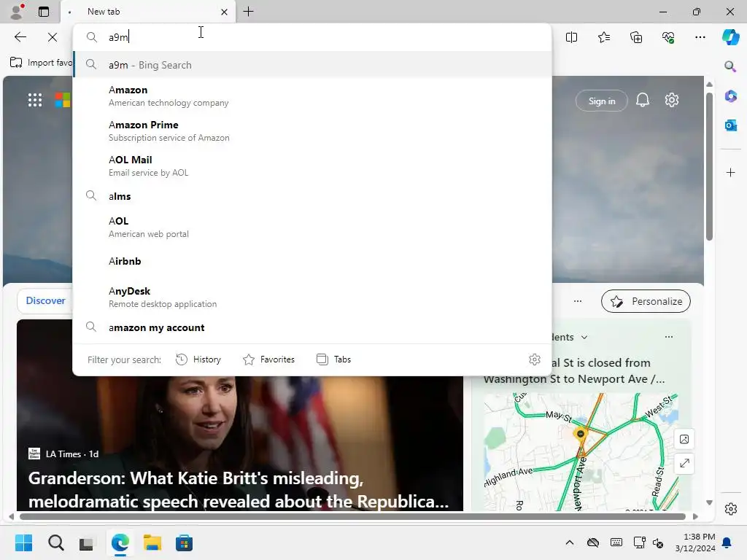
Task: Open sidebar settings gear at bottom
Action: point(730,508)
